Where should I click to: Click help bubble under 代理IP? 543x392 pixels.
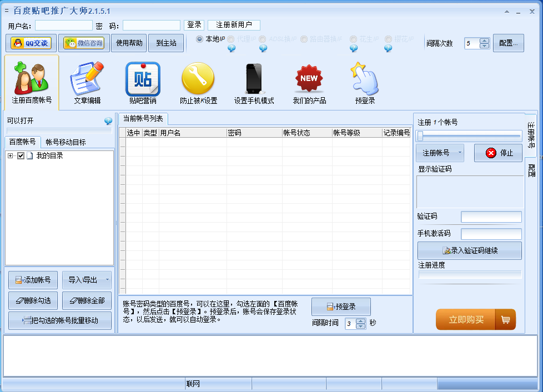pyautogui.click(x=232, y=48)
